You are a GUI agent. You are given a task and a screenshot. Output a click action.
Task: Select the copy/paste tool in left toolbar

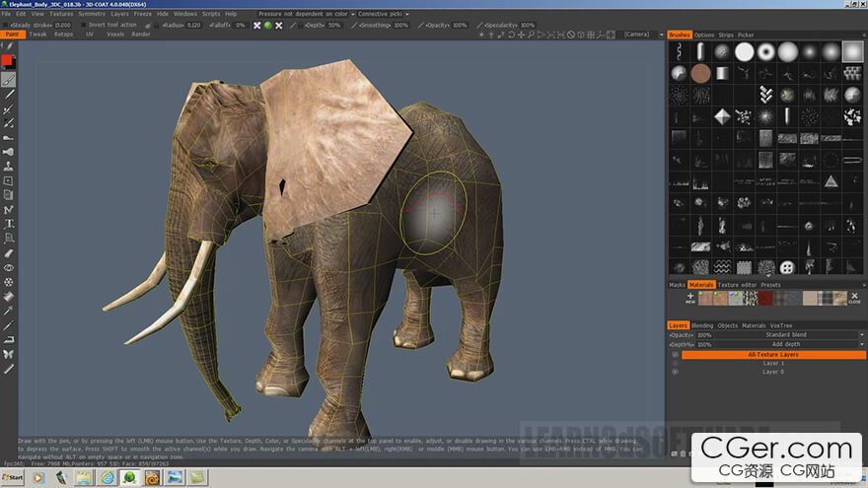pos(8,195)
